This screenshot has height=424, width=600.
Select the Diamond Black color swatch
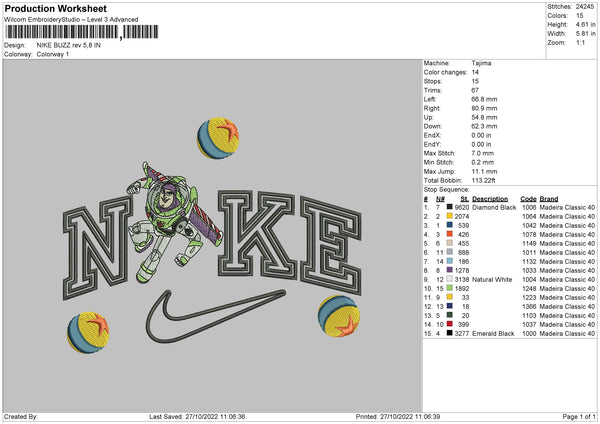coord(450,207)
